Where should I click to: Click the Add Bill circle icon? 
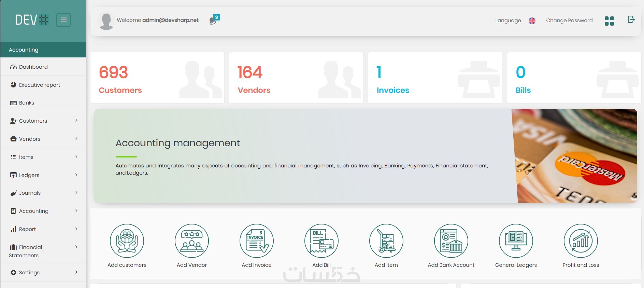[321, 241]
